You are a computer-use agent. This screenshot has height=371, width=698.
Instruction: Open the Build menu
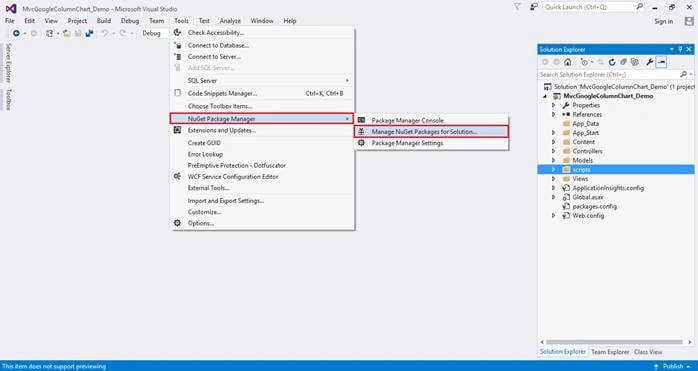coord(104,21)
